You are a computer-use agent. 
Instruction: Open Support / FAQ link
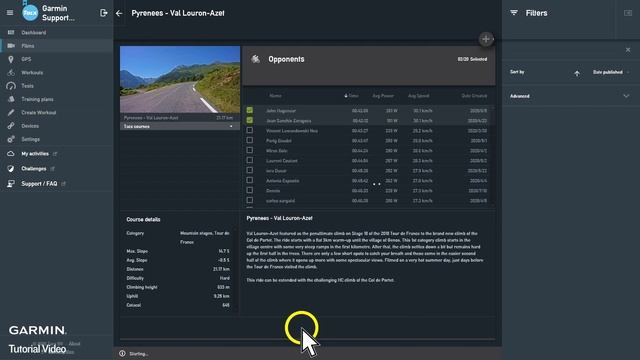39,184
